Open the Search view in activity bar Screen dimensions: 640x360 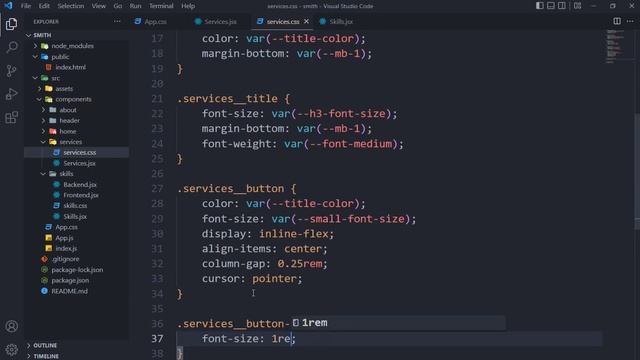[11, 47]
